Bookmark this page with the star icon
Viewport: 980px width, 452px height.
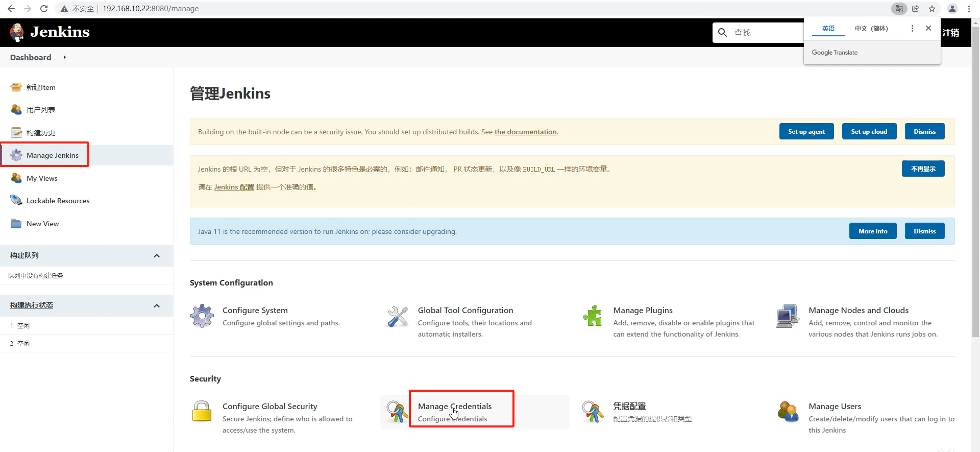click(932, 9)
